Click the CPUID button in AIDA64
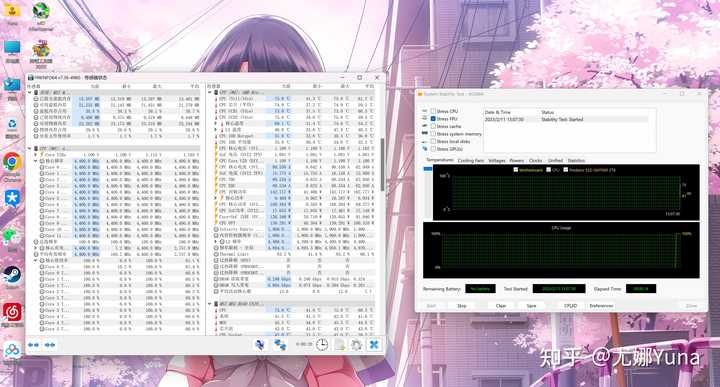This screenshot has width=720, height=387. pyautogui.click(x=570, y=306)
